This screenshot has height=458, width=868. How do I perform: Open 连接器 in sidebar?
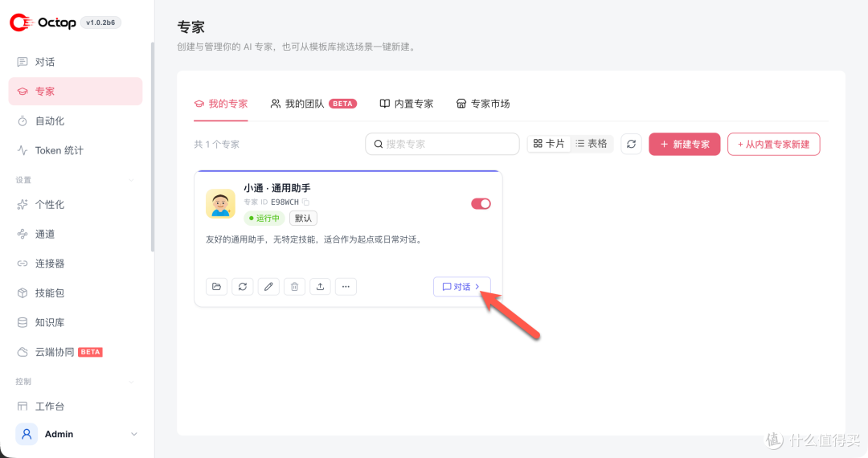[76, 264]
